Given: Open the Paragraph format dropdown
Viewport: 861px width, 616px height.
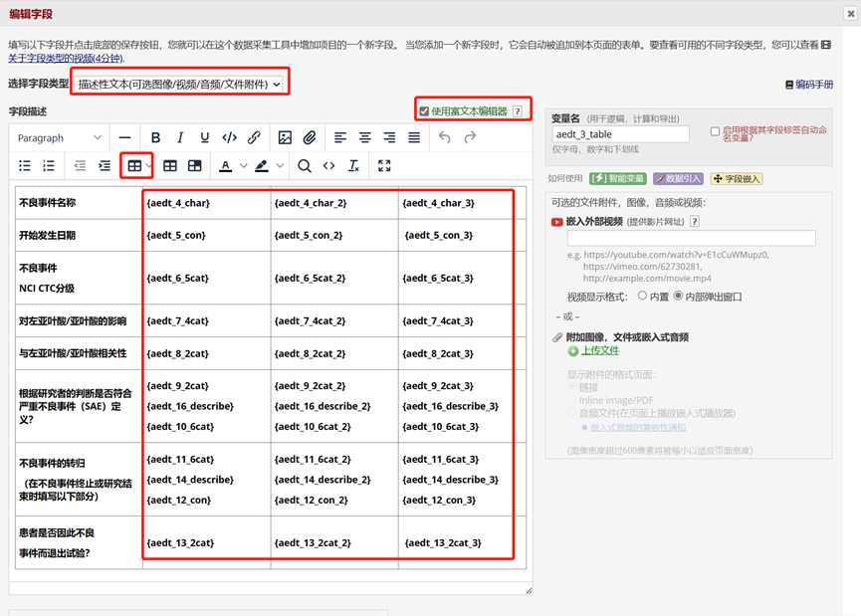Looking at the screenshot, I should (60, 137).
